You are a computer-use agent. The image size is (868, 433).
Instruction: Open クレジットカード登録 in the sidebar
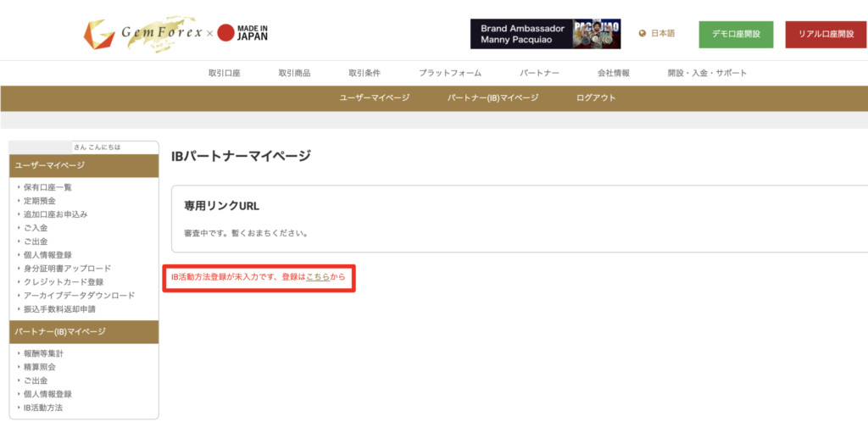(x=64, y=282)
